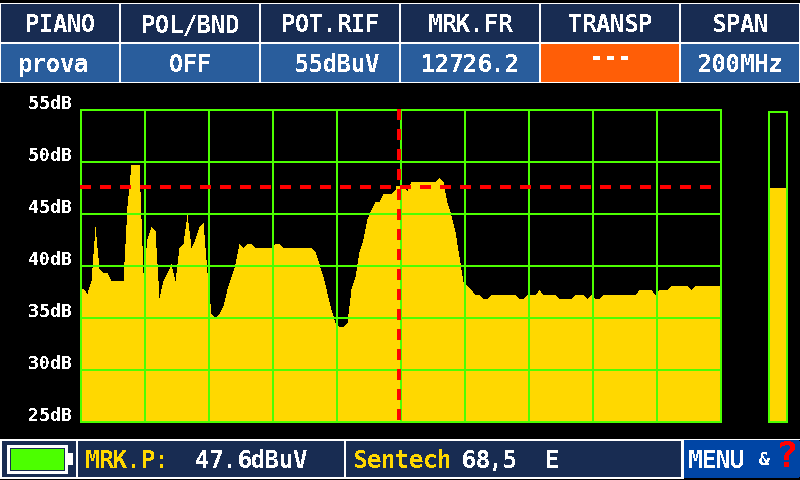
Task: Click the red vertical marker line
Action: [399, 265]
